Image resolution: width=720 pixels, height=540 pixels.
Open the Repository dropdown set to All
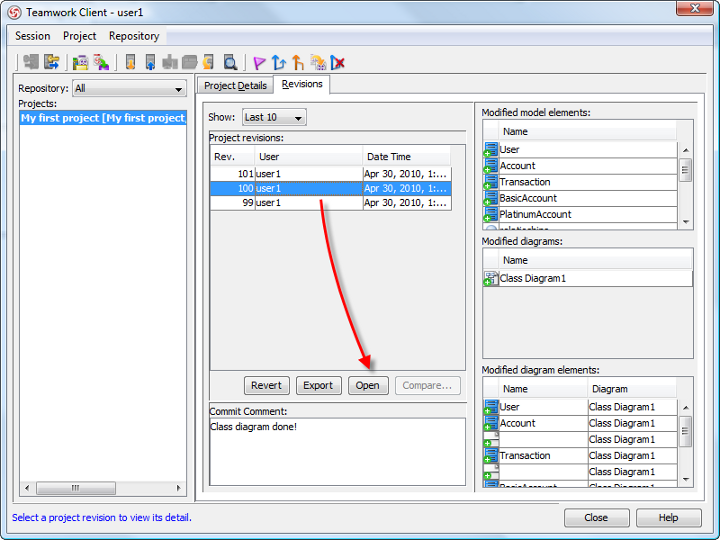click(129, 89)
